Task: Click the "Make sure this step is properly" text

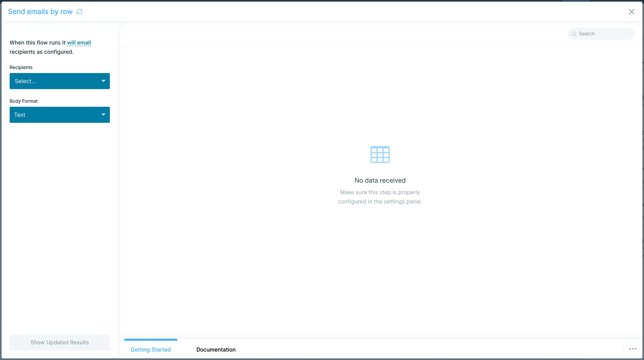Action: tap(380, 192)
